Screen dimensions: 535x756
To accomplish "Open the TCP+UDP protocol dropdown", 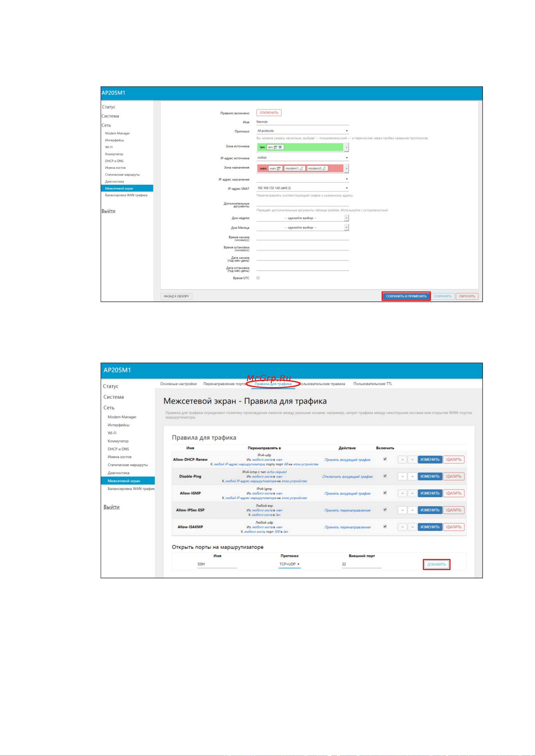I will [290, 564].
